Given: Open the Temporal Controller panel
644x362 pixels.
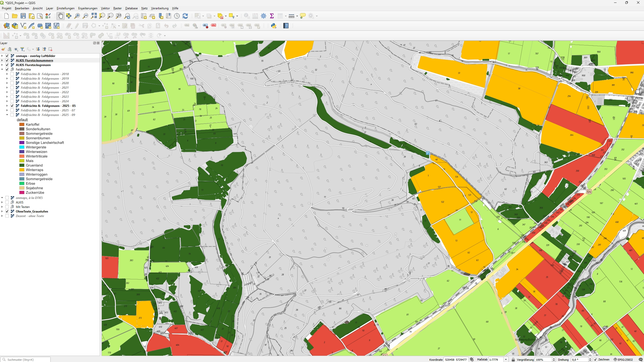Looking at the screenshot, I should (177, 16).
